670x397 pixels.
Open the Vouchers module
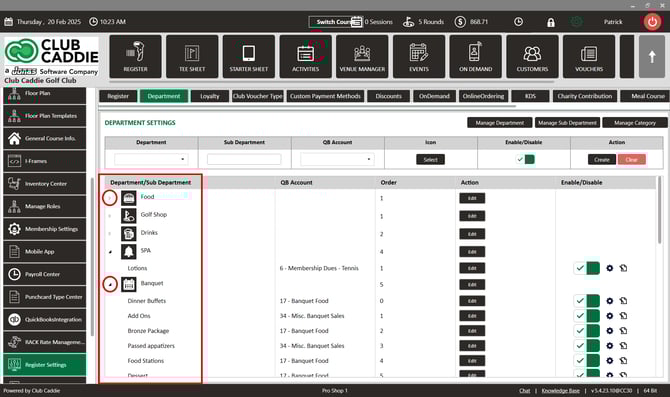coord(589,56)
